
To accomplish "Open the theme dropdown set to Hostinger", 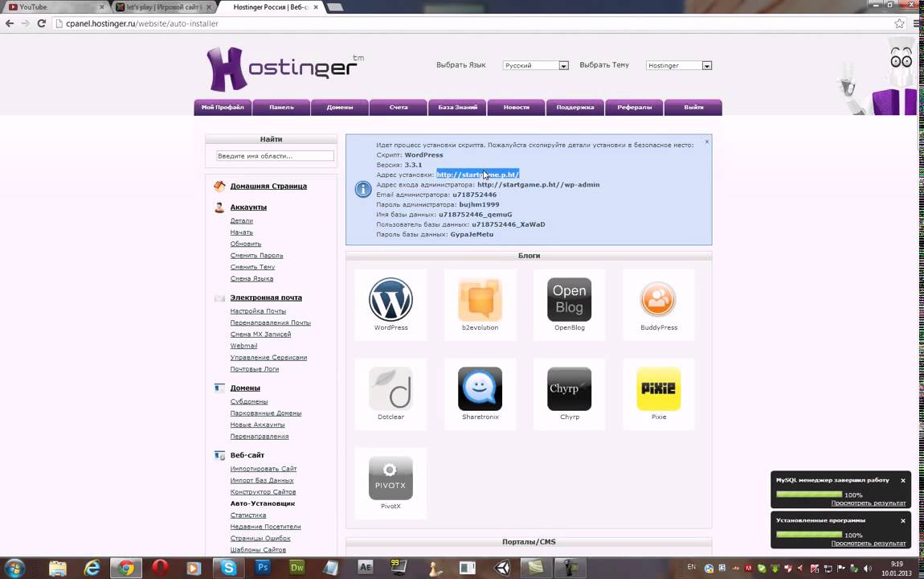I will [x=679, y=65].
